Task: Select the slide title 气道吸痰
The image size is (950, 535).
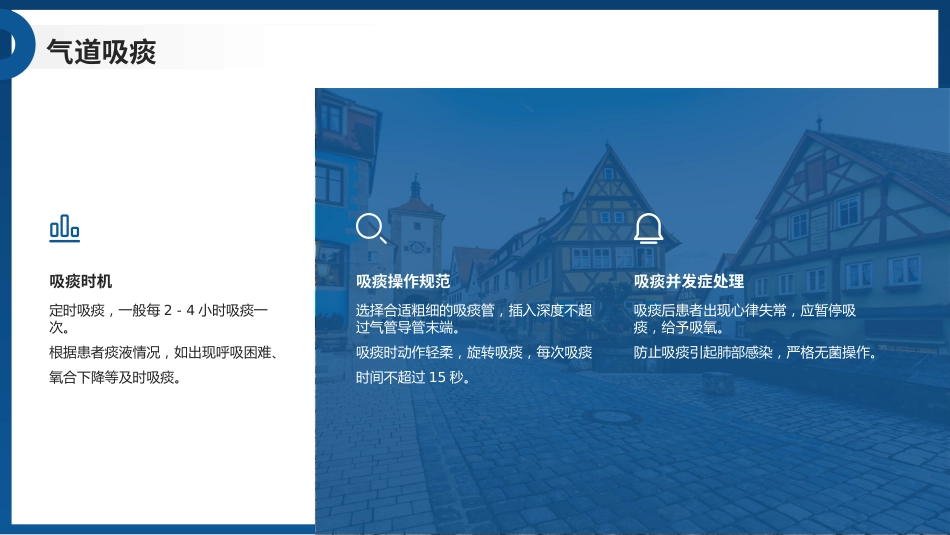Action: point(101,52)
